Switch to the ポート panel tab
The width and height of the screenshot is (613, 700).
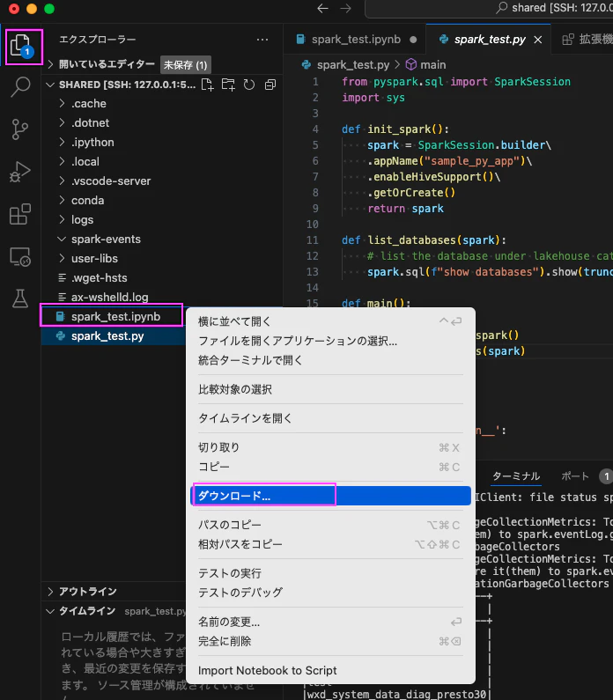575,476
